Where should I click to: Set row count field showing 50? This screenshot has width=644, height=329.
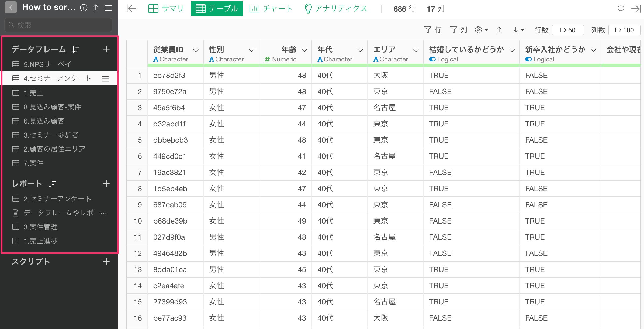(x=568, y=30)
